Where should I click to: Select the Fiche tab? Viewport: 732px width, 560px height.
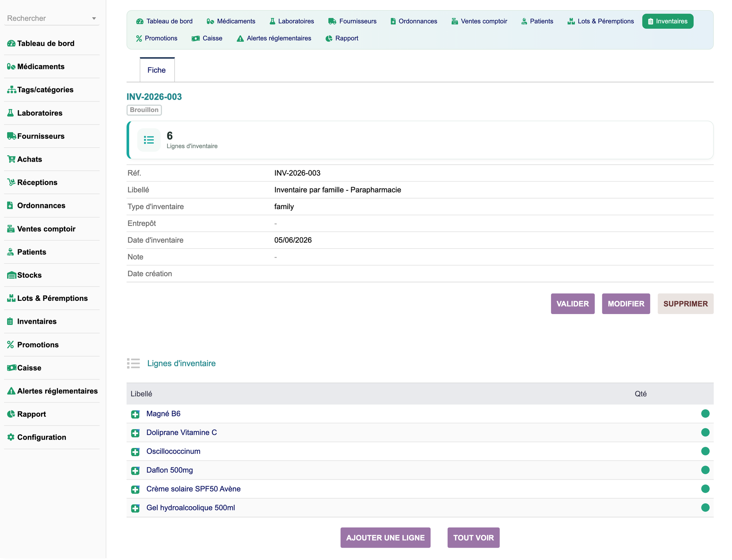(x=157, y=70)
